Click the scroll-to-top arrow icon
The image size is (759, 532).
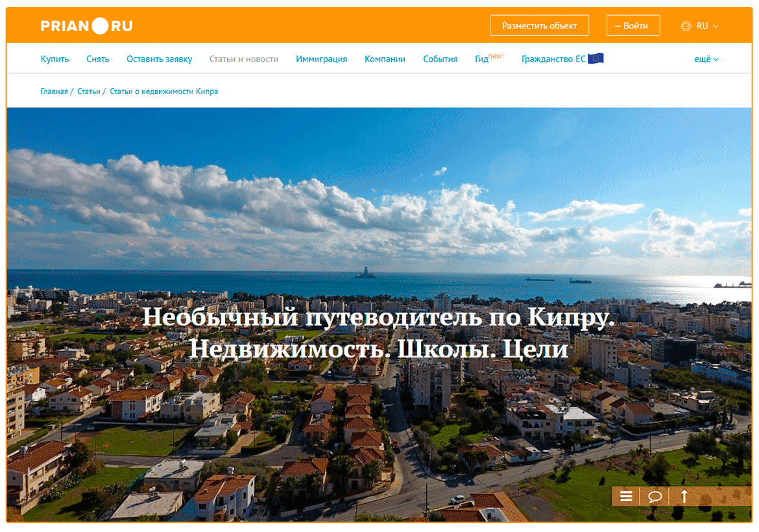point(684,496)
